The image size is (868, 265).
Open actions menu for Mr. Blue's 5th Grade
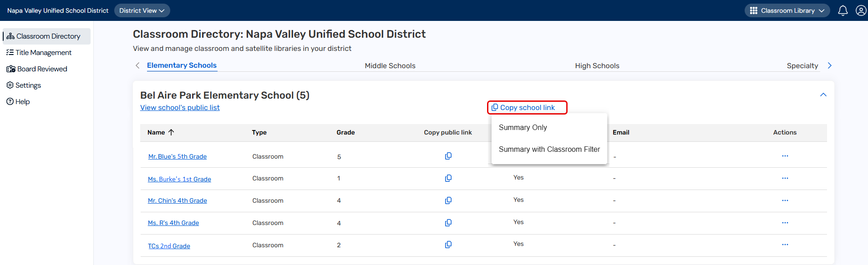(x=785, y=156)
